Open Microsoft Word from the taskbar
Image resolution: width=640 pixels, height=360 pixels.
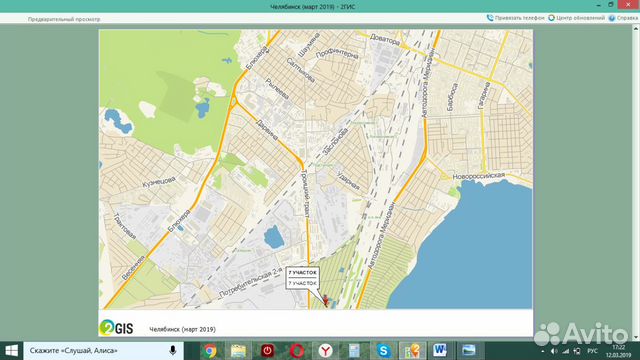440,351
